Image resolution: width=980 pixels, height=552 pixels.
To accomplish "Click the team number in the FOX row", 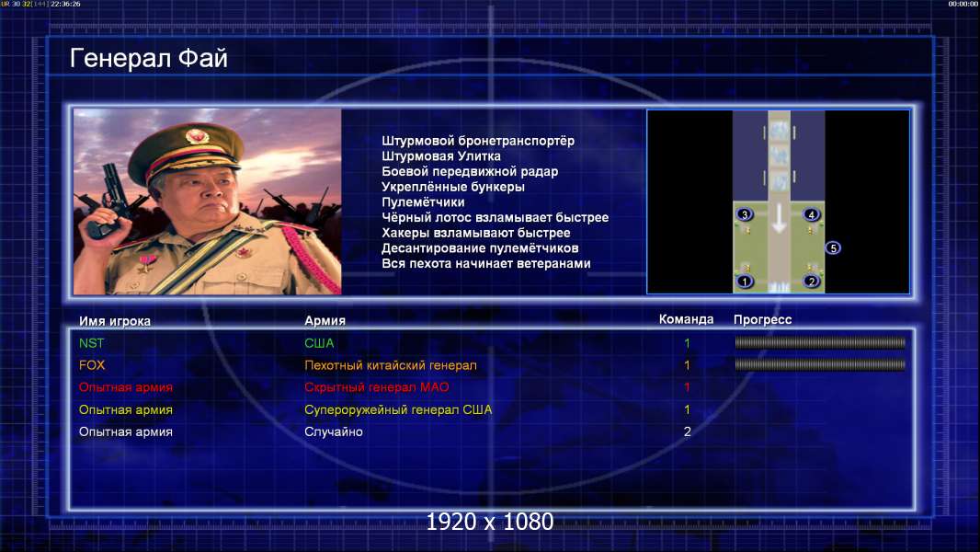I will tap(687, 365).
